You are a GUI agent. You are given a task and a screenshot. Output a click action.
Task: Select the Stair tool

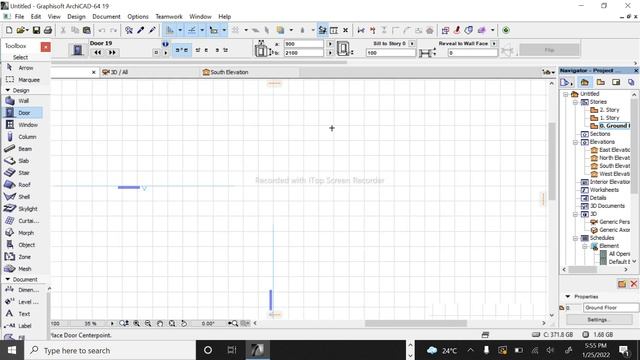[22, 173]
